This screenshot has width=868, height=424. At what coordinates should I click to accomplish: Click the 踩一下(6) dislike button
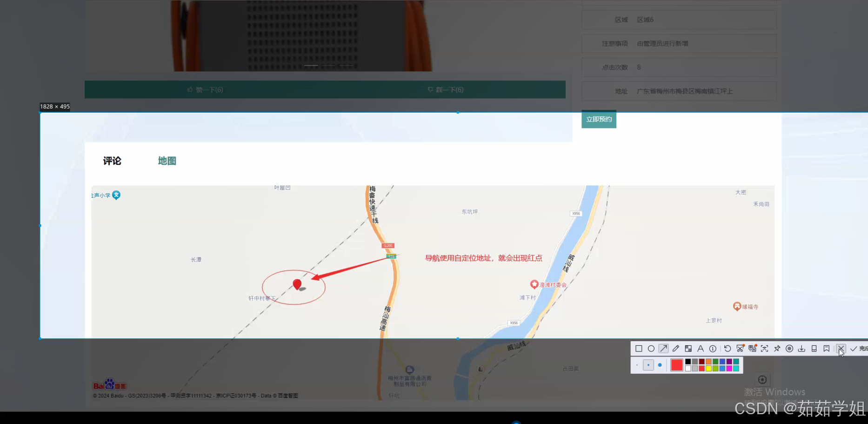point(446,89)
